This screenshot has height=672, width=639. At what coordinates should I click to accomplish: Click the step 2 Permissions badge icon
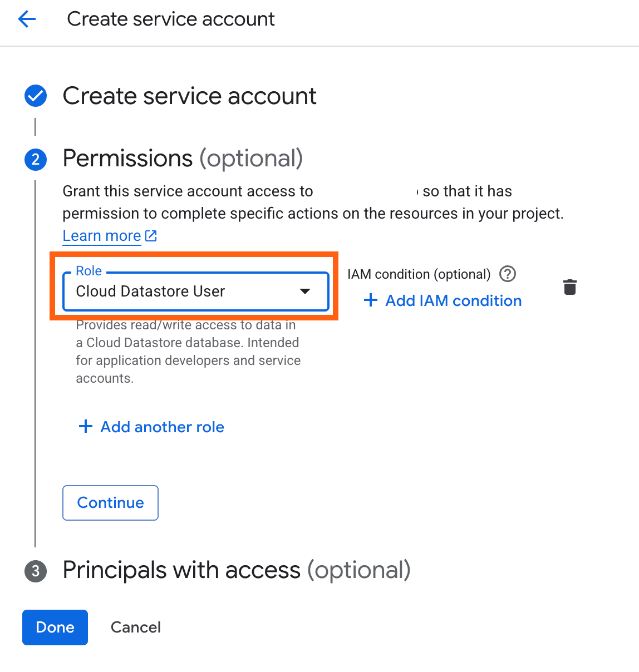tap(35, 160)
